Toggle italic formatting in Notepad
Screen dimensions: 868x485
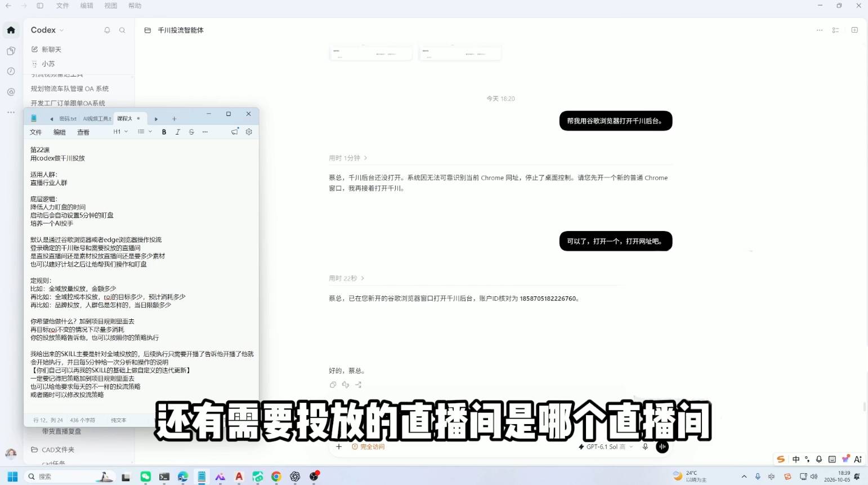click(178, 132)
